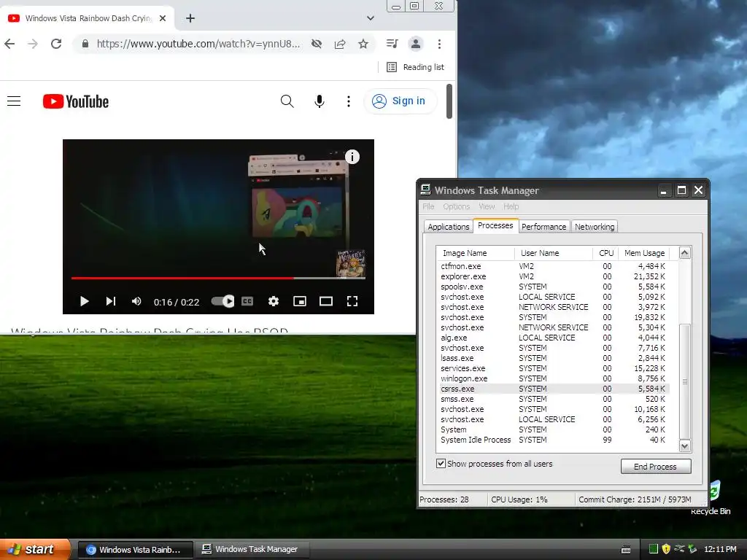Skip to the next video
The height and width of the screenshot is (560, 747).
[111, 301]
